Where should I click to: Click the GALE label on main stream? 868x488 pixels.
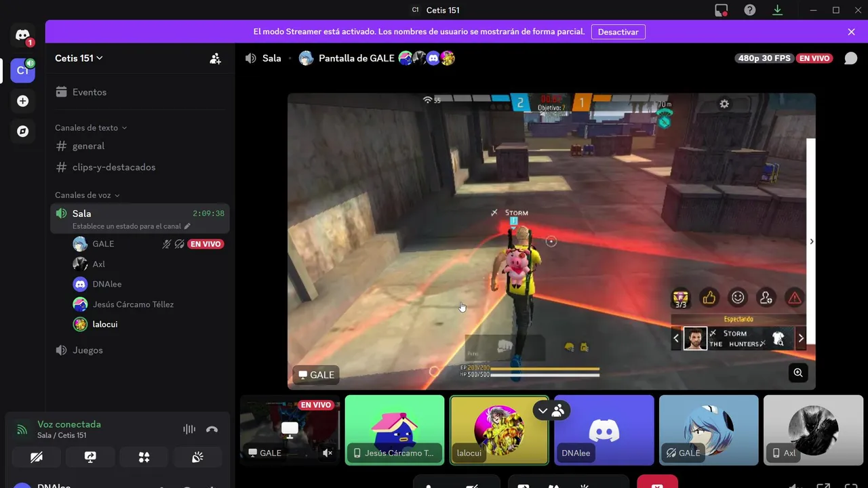coord(316,375)
